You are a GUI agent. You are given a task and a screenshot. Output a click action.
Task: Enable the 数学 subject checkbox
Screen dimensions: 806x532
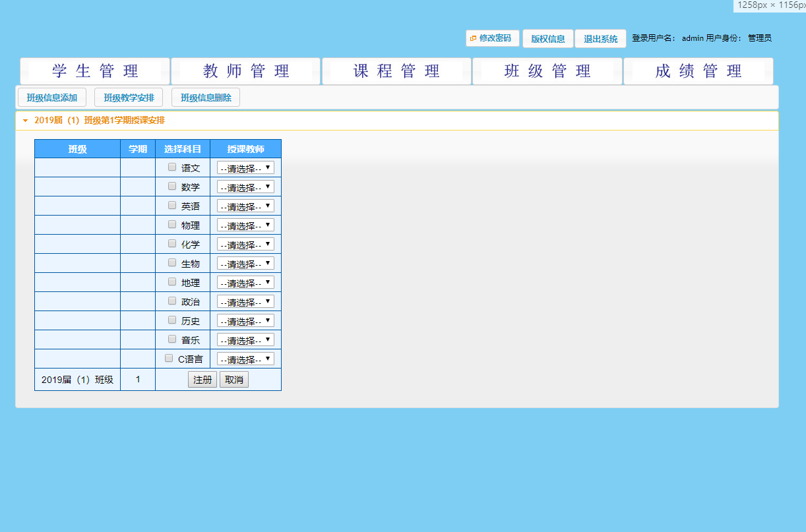pyautogui.click(x=172, y=187)
